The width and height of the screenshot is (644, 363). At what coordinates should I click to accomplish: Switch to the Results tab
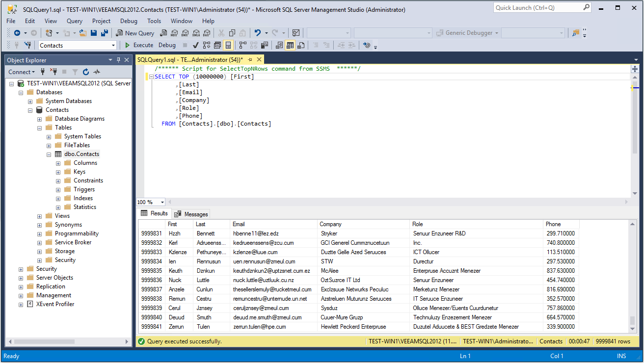[154, 213]
